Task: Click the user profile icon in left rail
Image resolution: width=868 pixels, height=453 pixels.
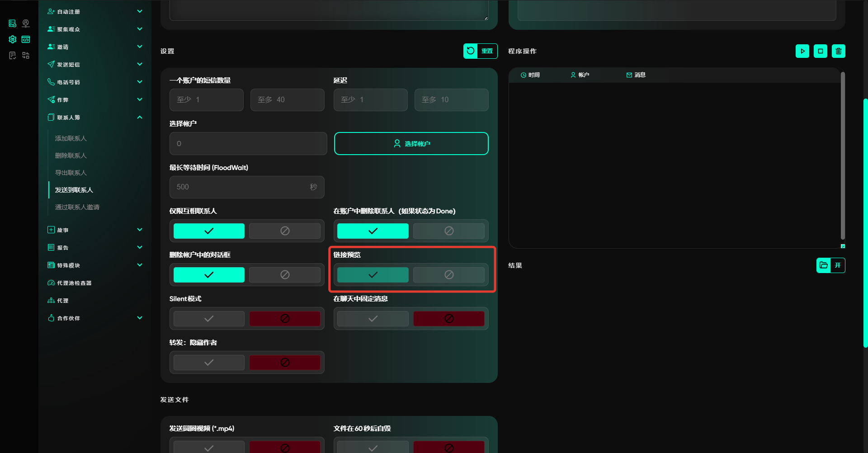Action: click(x=26, y=24)
